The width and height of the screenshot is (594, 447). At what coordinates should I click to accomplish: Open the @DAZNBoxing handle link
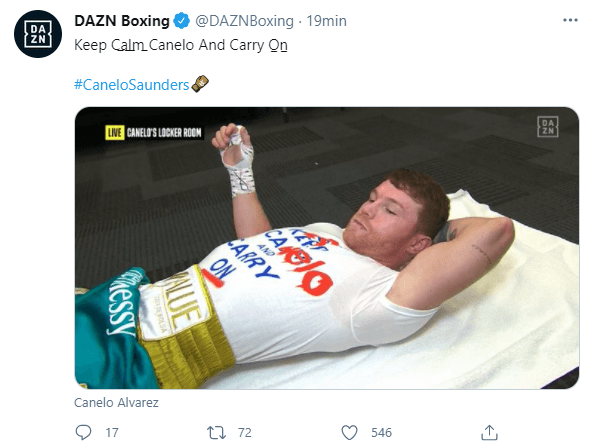(244, 21)
